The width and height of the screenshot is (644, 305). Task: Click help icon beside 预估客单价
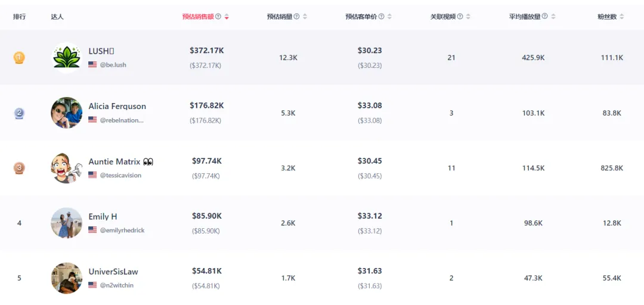[x=381, y=17]
